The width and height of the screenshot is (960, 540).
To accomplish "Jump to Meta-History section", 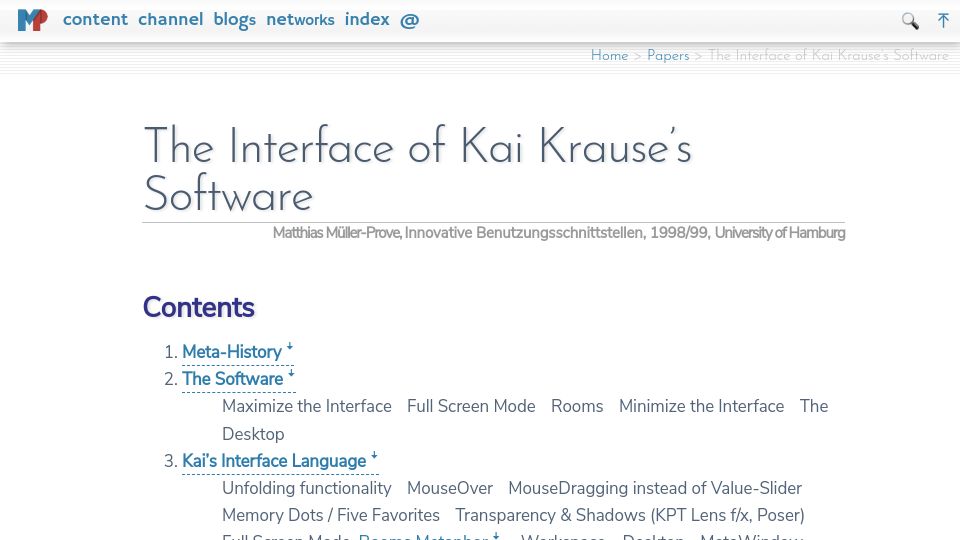I will (x=232, y=352).
